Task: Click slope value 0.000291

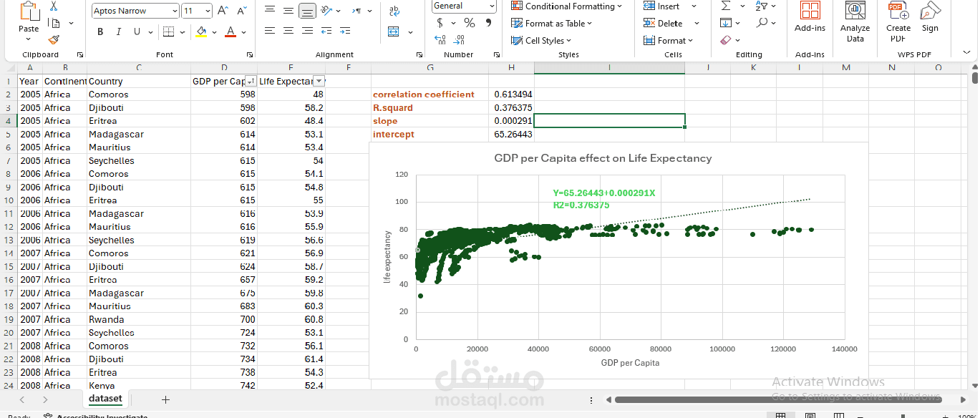Action: (x=512, y=121)
